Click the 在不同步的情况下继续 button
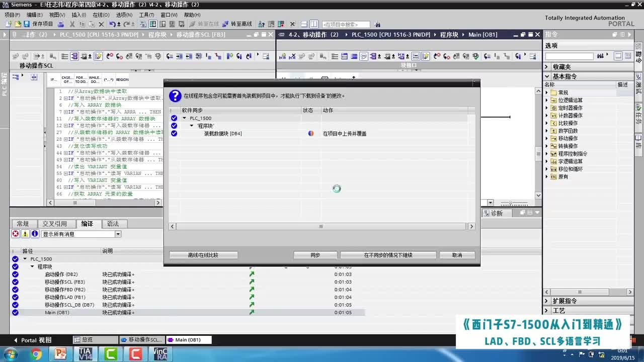This screenshot has width=644, height=362. pyautogui.click(x=388, y=255)
